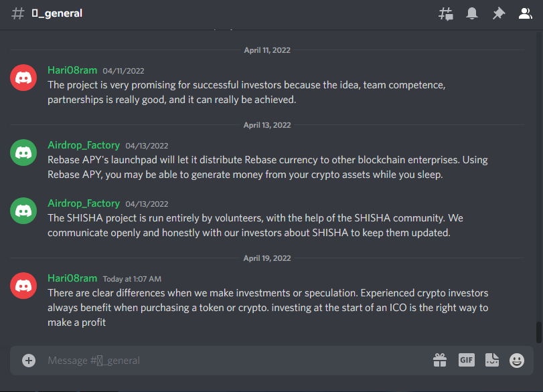Open the Threads icon in header

[446, 14]
